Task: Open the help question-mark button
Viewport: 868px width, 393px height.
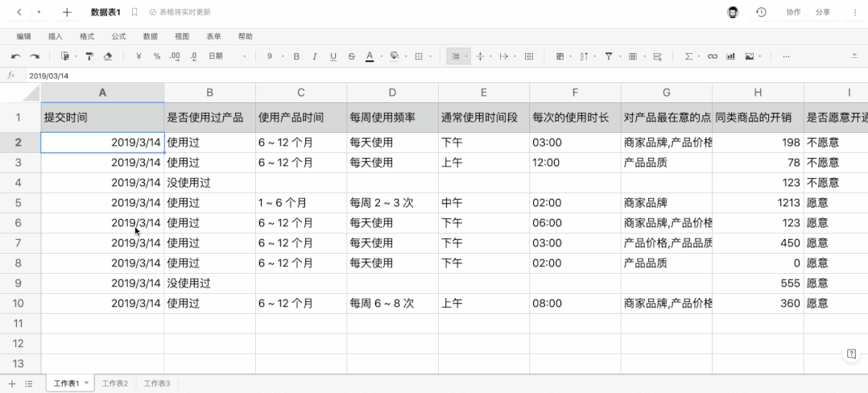Action: click(851, 354)
